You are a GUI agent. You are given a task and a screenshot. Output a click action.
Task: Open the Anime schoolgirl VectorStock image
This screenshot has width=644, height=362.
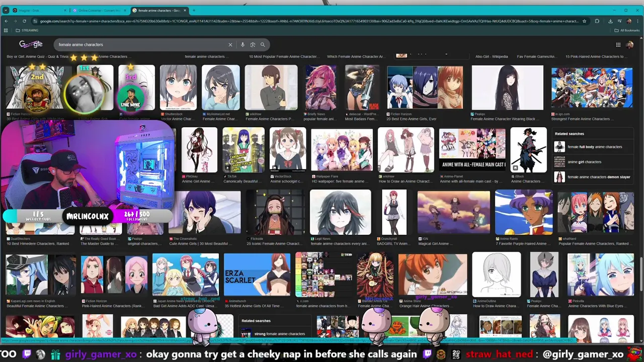click(288, 150)
